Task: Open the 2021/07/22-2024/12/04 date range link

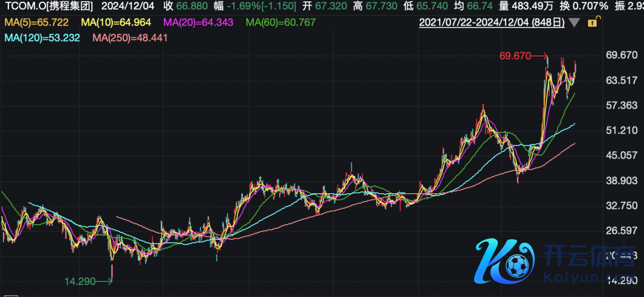Action: click(x=492, y=23)
